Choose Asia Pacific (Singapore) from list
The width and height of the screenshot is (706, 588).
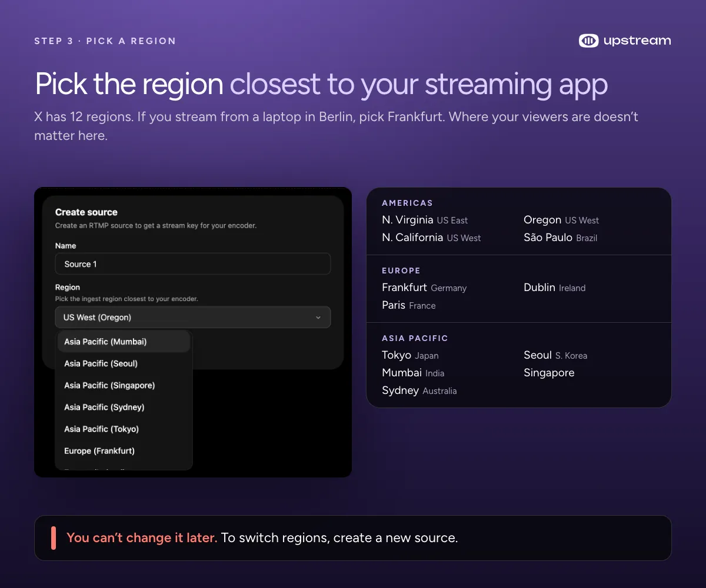(124, 385)
